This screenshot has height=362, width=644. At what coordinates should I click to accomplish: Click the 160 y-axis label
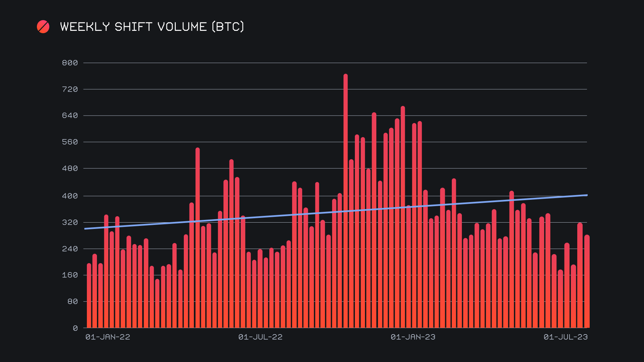coord(70,275)
